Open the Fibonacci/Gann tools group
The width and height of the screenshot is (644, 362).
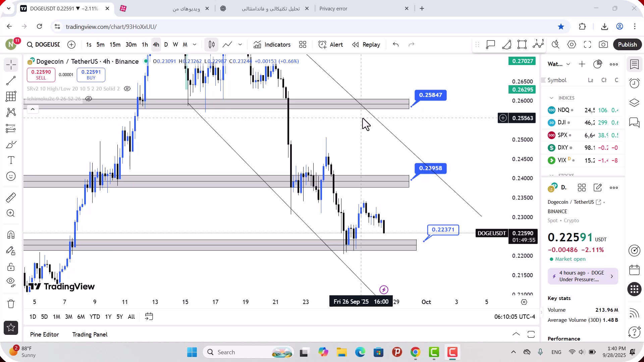click(11, 97)
